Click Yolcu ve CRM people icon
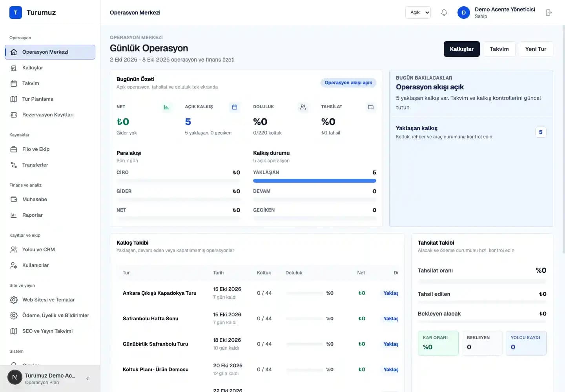The height and width of the screenshot is (392, 565). [x=14, y=250]
